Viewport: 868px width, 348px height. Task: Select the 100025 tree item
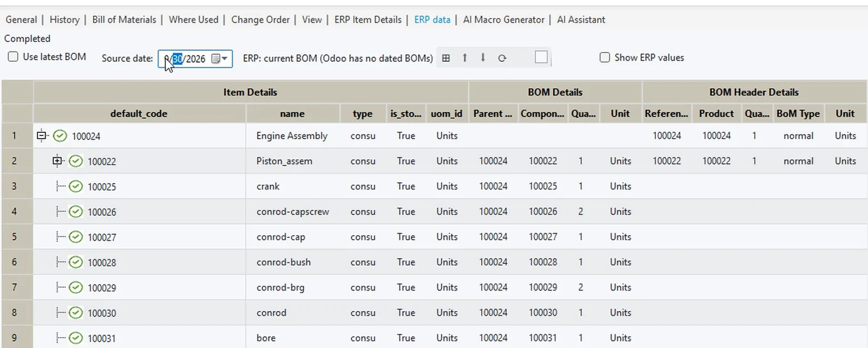pos(102,186)
